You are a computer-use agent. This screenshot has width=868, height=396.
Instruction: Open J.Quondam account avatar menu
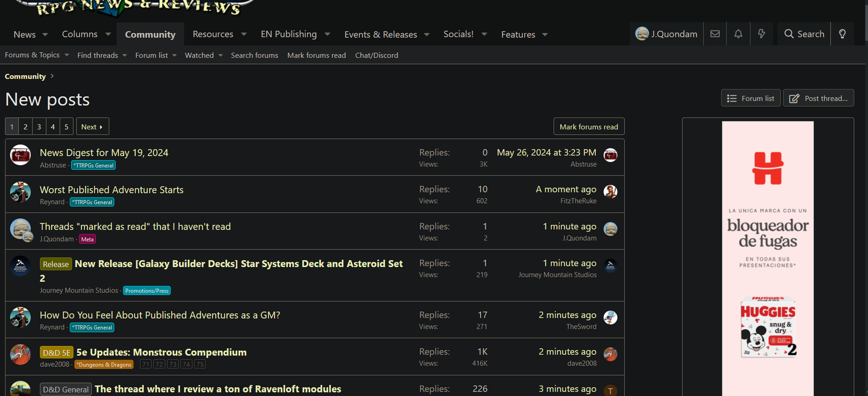tap(666, 34)
